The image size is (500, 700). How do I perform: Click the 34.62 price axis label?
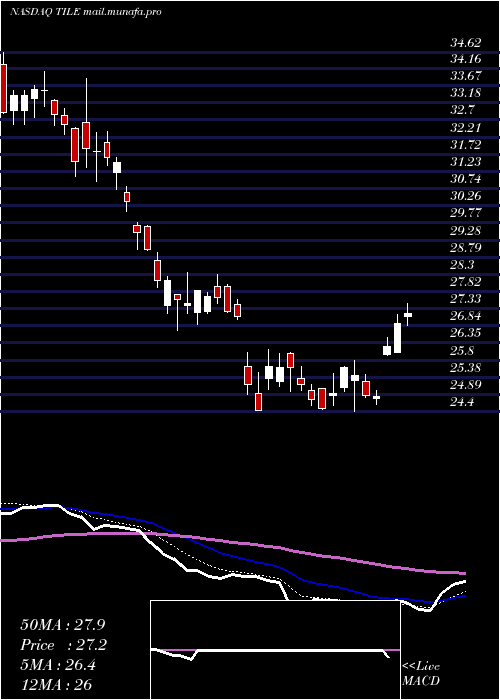466,43
